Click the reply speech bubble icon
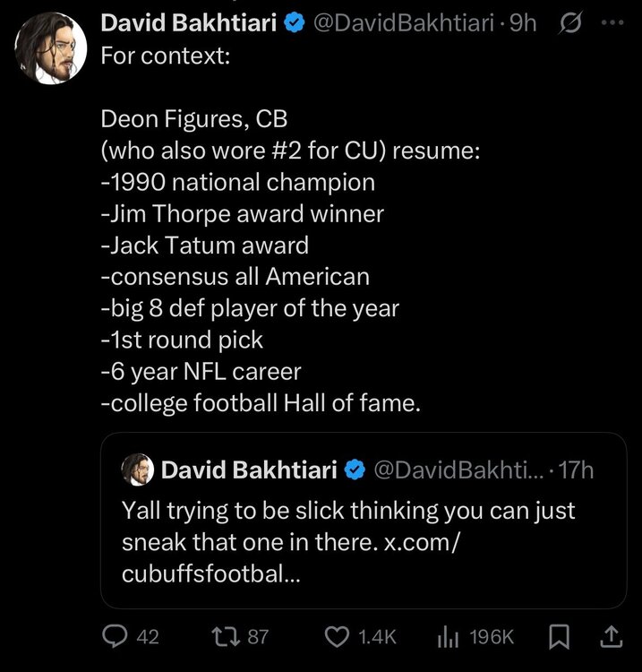The image size is (642, 672). tap(115, 636)
